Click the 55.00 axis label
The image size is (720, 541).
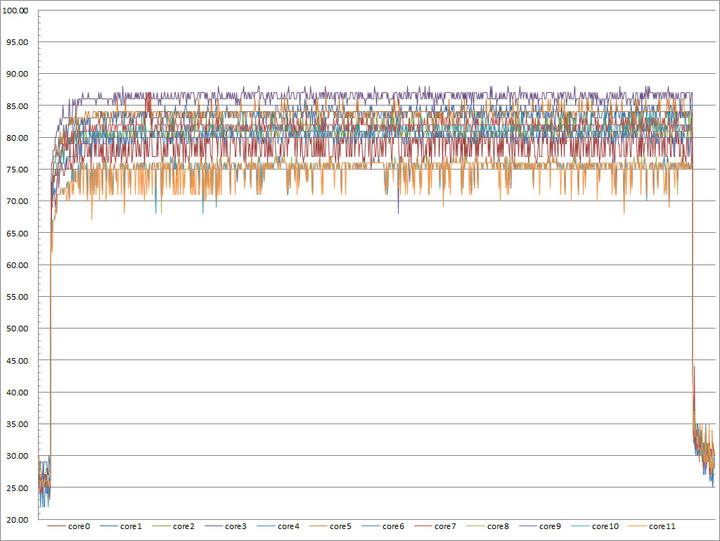coord(17,297)
